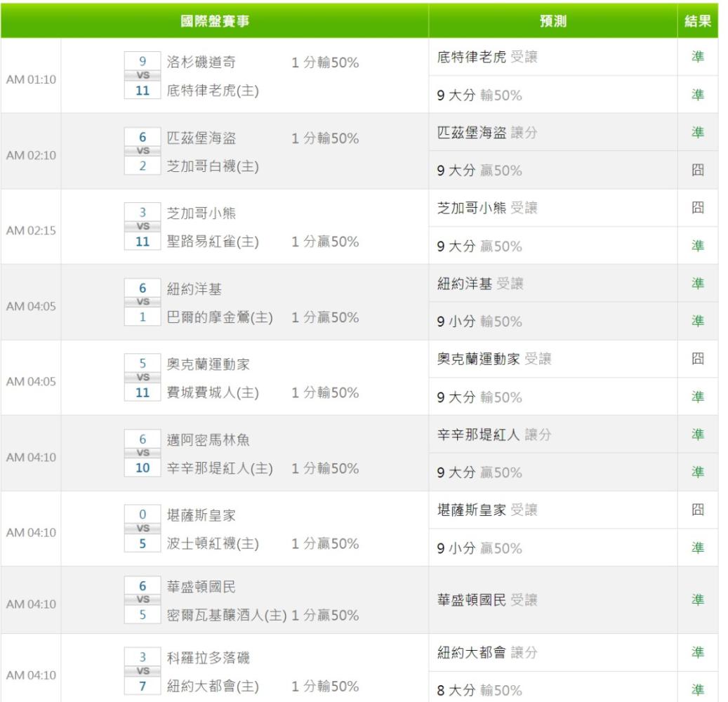
Task: Click prediction 9 小分 輸50%
Action: coord(479,322)
